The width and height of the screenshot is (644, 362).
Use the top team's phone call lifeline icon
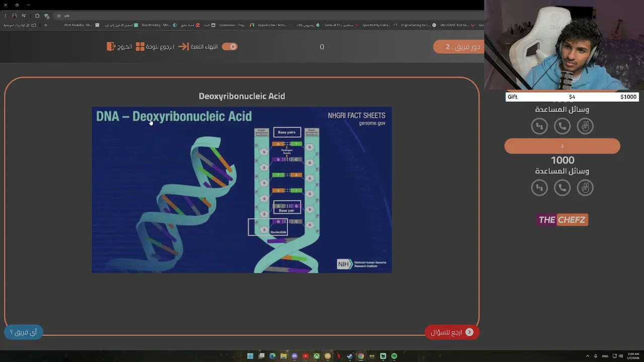tap(562, 126)
